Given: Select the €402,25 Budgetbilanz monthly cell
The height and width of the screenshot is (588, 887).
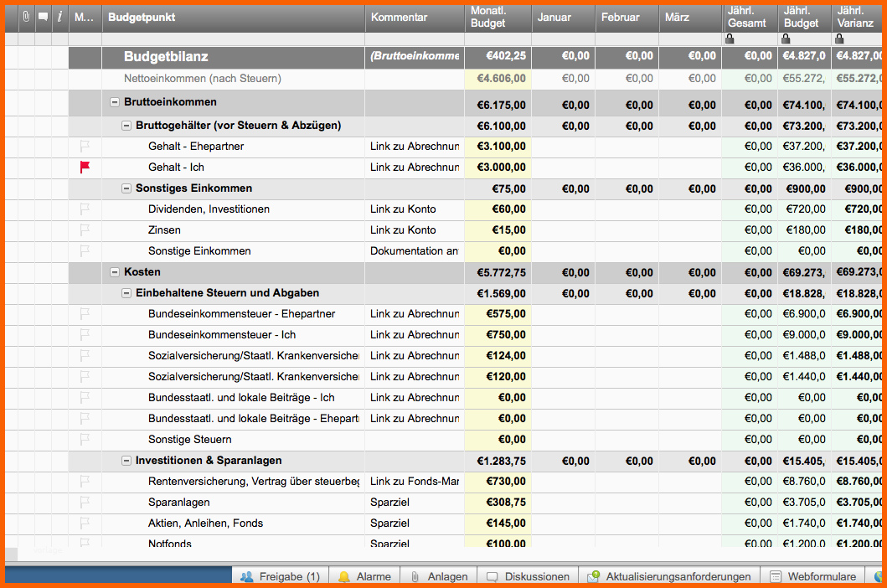Looking at the screenshot, I should [x=498, y=56].
